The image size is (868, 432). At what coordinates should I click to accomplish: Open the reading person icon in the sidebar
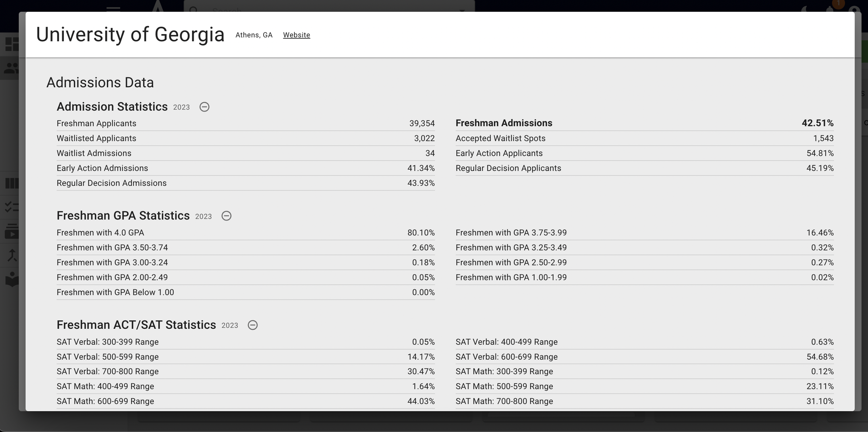coord(12,279)
